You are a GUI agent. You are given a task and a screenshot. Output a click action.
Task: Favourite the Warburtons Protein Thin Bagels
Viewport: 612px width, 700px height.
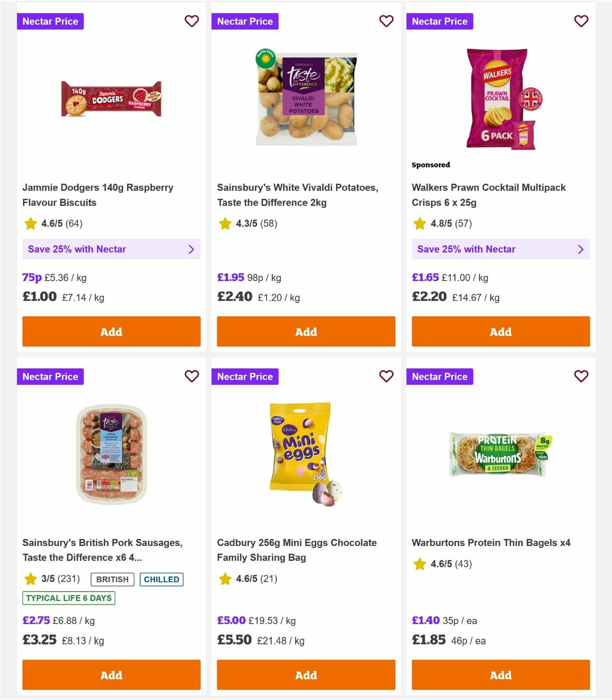[x=581, y=377]
